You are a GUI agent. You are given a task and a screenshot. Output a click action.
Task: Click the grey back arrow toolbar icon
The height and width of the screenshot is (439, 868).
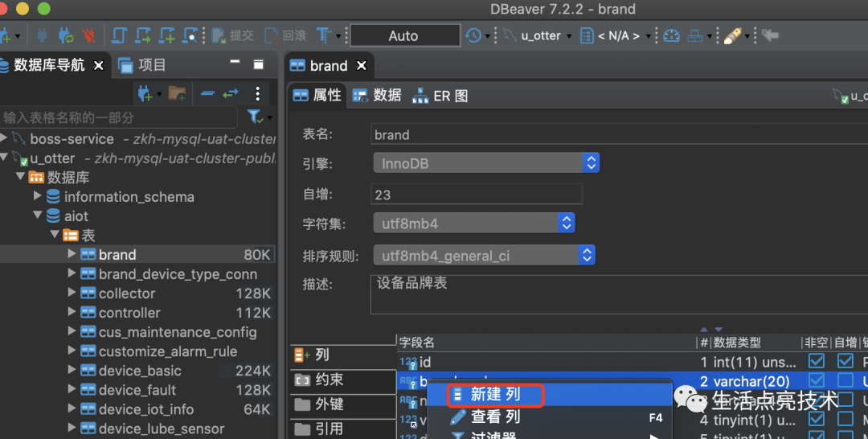click(x=770, y=35)
